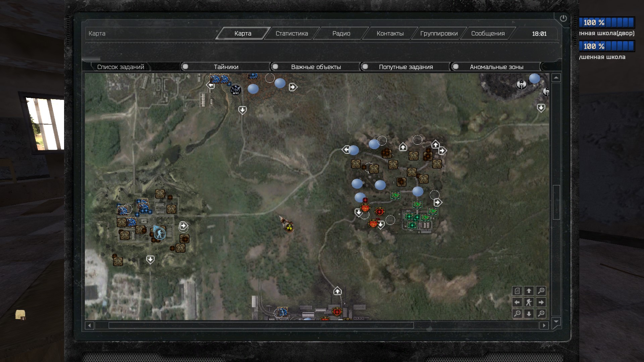Zoom in the map with plus magnifier
This screenshot has width=644, height=362.
pyautogui.click(x=541, y=291)
